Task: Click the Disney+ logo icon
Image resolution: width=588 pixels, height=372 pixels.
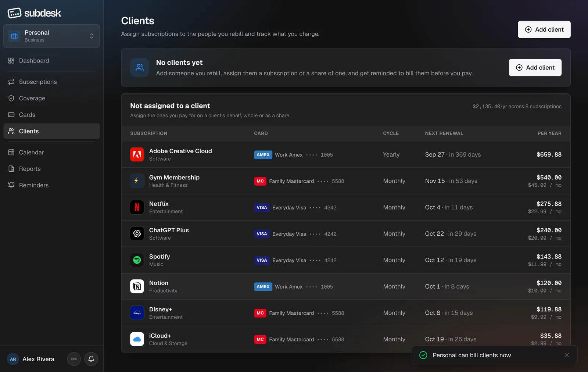Action: (x=137, y=313)
